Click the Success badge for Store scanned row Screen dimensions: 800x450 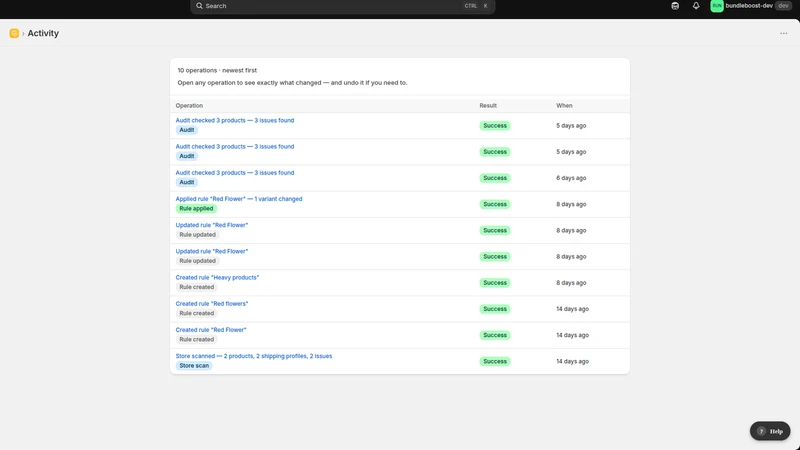(x=494, y=361)
